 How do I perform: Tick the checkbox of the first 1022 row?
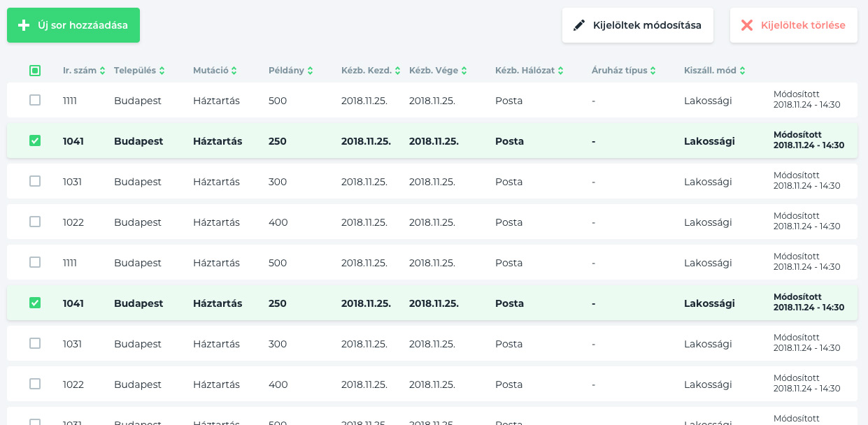coord(35,222)
